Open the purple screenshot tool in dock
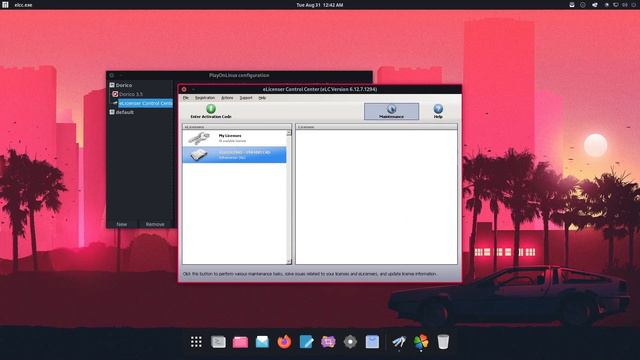Screen dimensions: 640x360 pyautogui.click(x=328, y=342)
